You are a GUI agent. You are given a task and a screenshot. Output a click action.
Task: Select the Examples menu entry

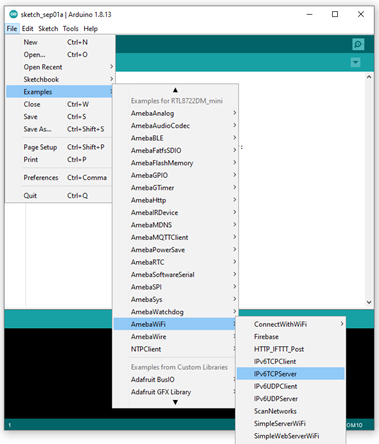(59, 92)
